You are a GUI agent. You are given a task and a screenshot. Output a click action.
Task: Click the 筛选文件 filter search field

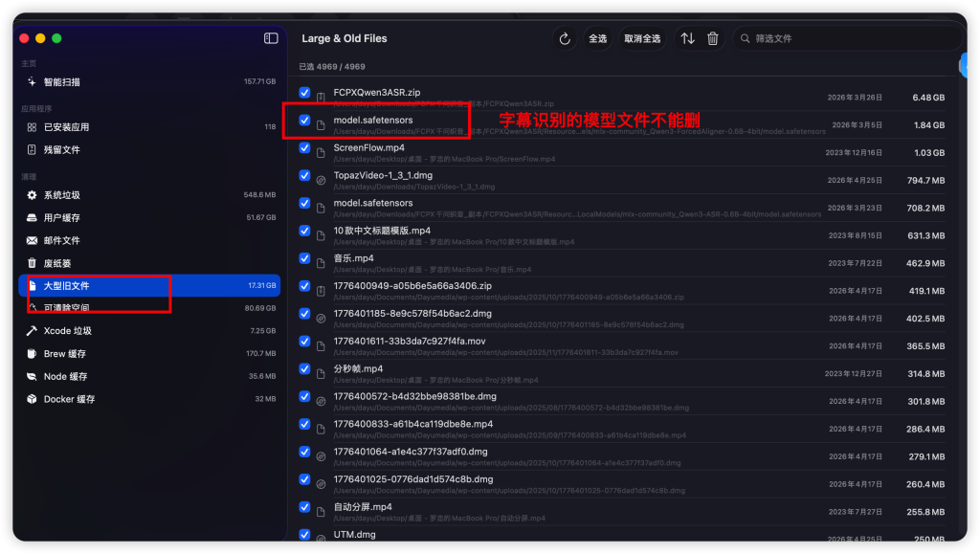point(852,38)
